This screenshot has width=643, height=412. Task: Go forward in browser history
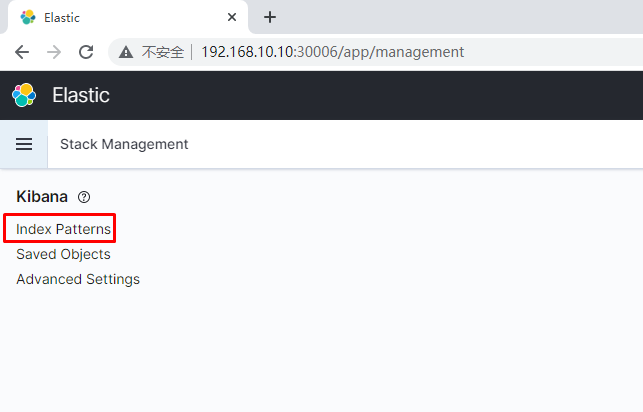tap(54, 52)
